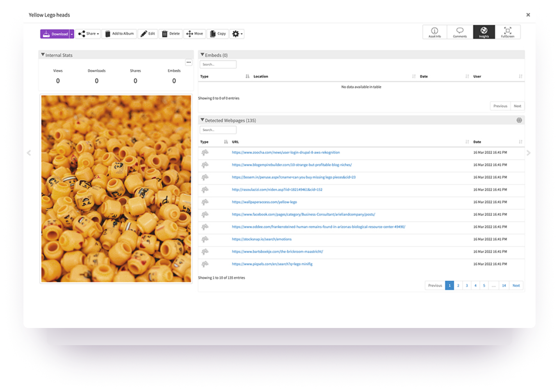Open the wallpaperaccess.com yellow-lego link

[x=264, y=202]
